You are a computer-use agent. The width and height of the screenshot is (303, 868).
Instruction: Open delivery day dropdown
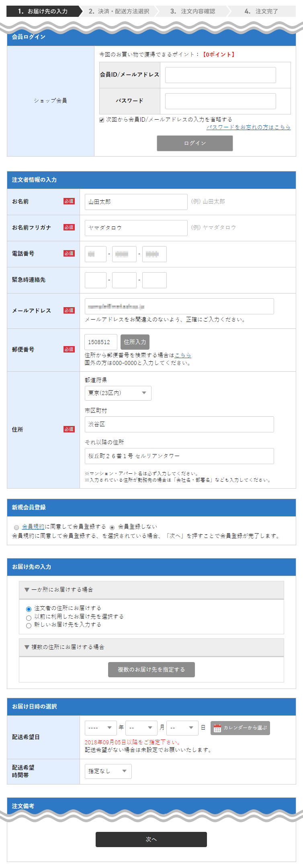182,728
